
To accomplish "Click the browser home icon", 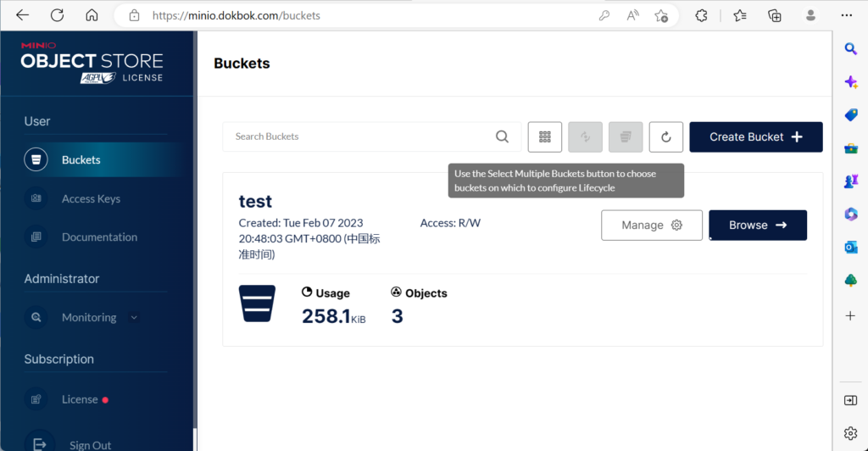I will 92,15.
